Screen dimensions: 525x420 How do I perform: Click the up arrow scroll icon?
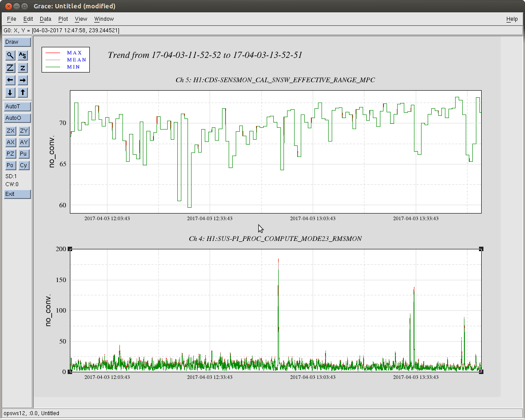(23, 92)
